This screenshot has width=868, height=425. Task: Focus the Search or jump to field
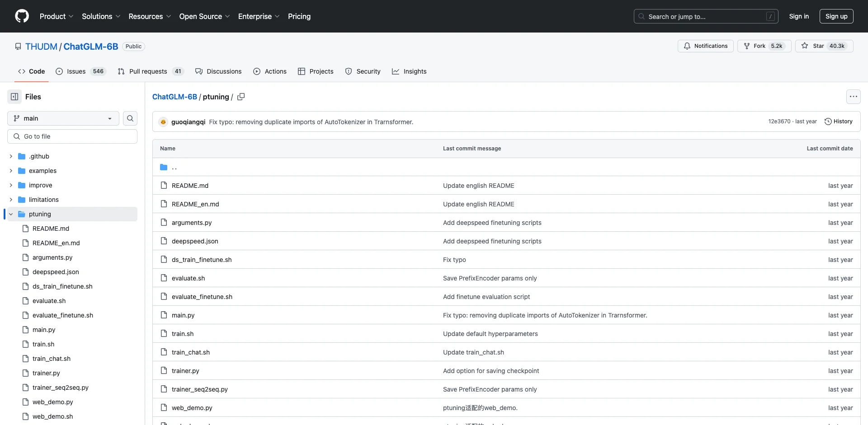pyautogui.click(x=706, y=16)
